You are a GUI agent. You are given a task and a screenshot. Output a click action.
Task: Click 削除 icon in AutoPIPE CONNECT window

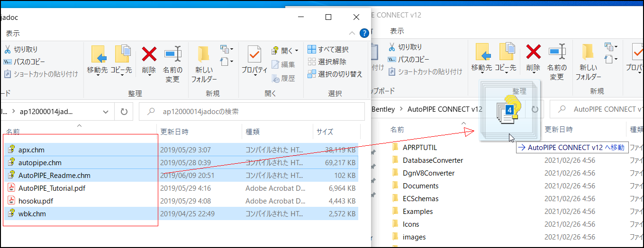point(534,52)
